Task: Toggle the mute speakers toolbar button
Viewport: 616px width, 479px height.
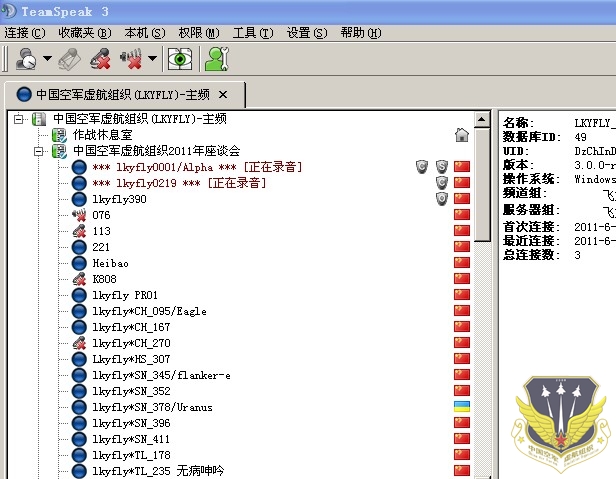Action: click(131, 59)
